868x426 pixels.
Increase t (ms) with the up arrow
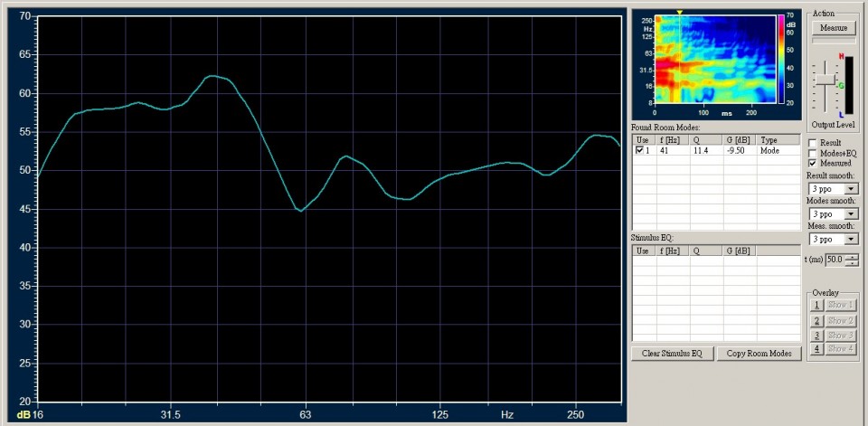(x=851, y=257)
